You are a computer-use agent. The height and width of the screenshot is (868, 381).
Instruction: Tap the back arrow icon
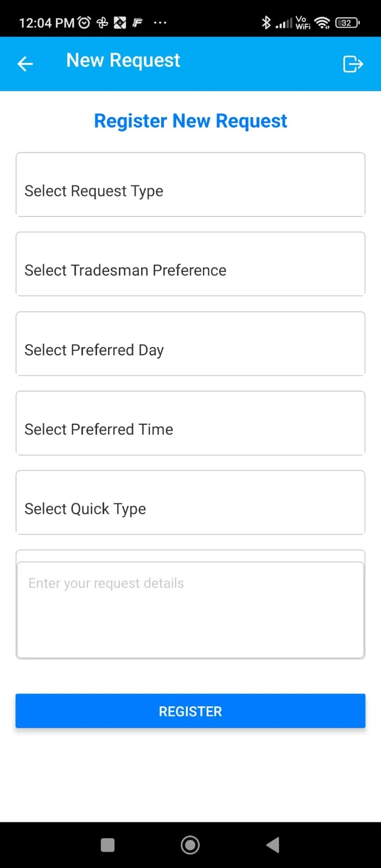click(25, 64)
